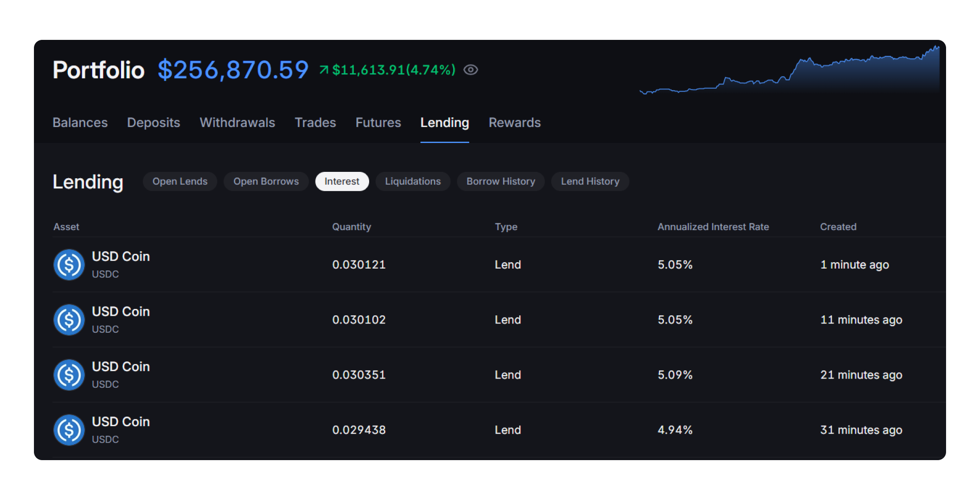Image resolution: width=980 pixels, height=500 pixels.
Task: Select the Open Lends filter pill
Action: pos(180,181)
